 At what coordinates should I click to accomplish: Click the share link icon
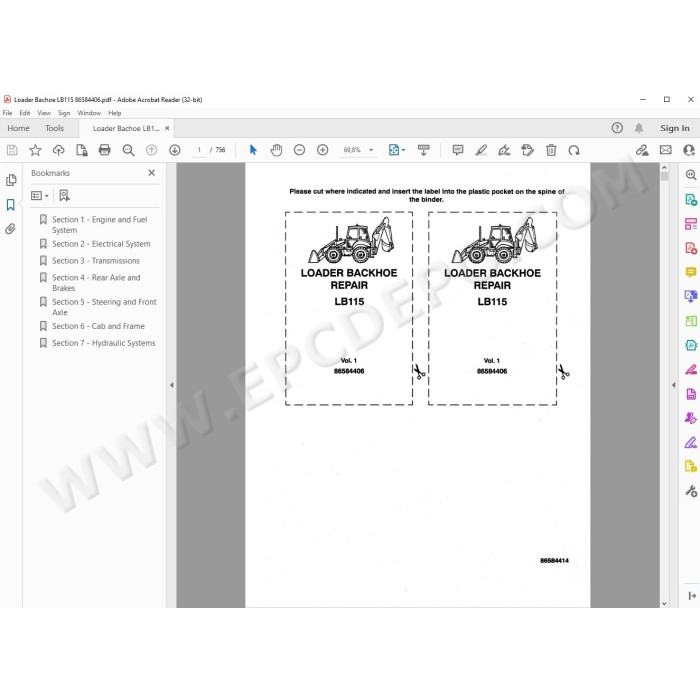click(642, 150)
